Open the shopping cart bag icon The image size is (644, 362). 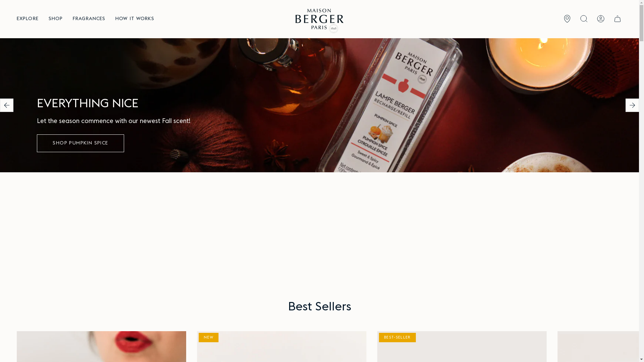click(617, 19)
